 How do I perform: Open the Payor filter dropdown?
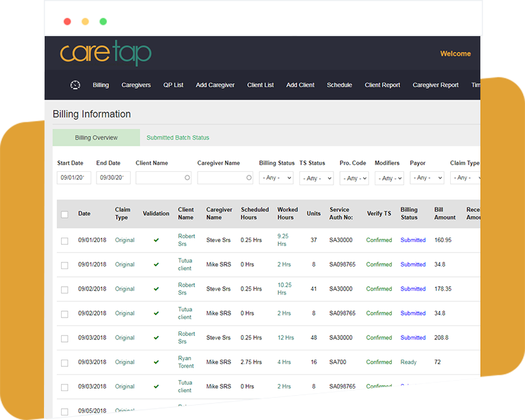427,178
